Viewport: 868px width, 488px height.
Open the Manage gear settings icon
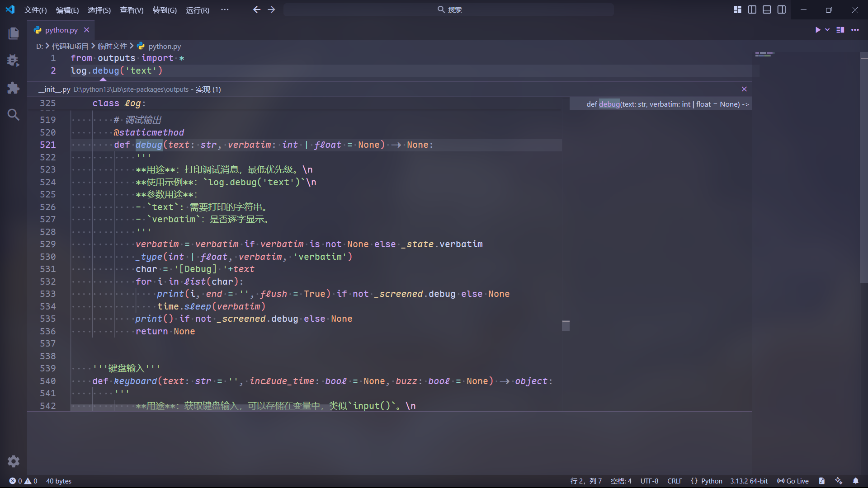[14, 461]
